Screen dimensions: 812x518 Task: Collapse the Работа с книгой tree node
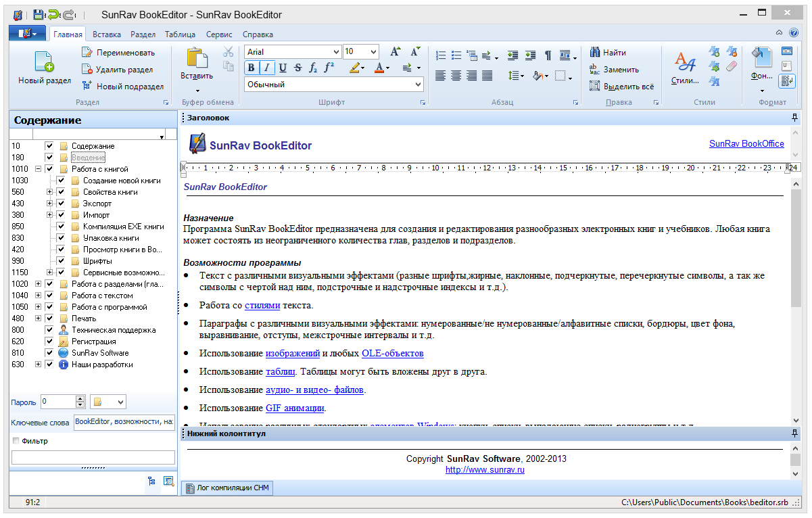coord(38,169)
